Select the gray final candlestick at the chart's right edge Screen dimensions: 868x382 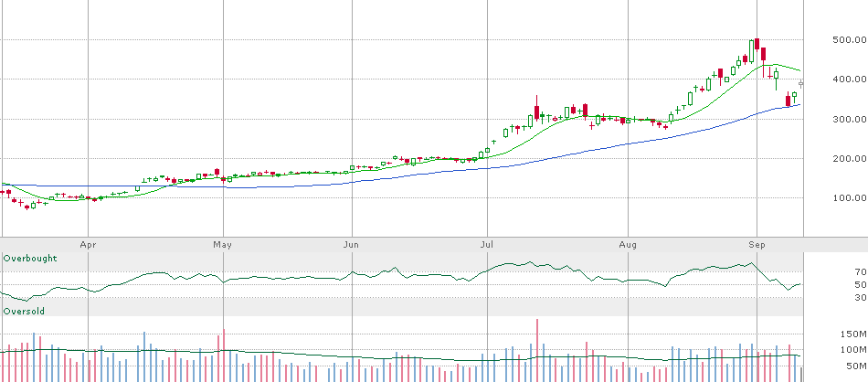(801, 83)
